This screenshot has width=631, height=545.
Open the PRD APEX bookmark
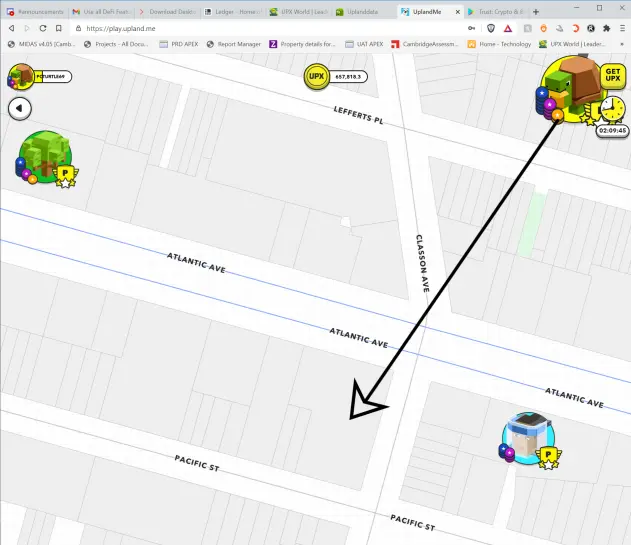pyautogui.click(x=179, y=44)
